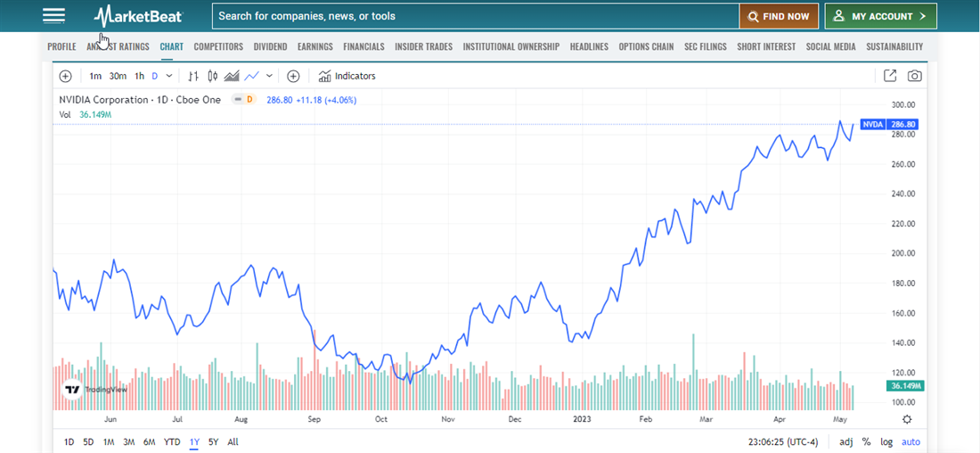Open the COMPETITORS tab

218,47
